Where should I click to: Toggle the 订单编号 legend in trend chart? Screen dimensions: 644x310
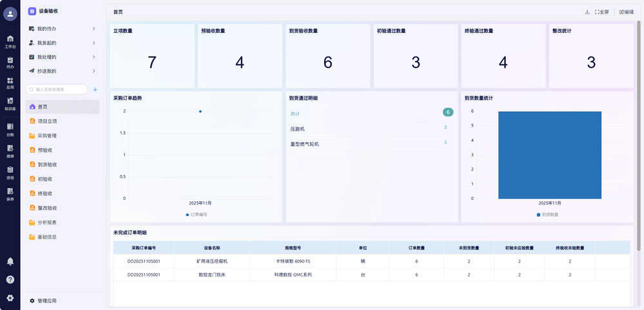coord(196,214)
